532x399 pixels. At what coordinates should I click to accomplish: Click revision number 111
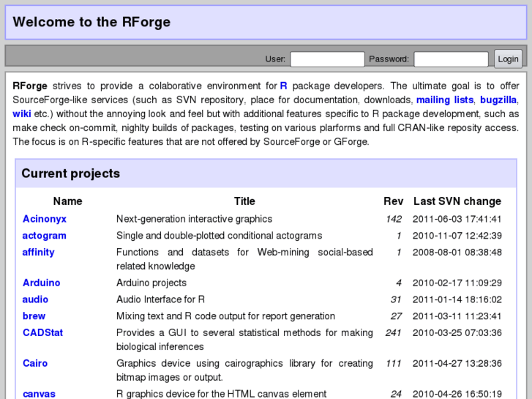pyautogui.click(x=394, y=363)
